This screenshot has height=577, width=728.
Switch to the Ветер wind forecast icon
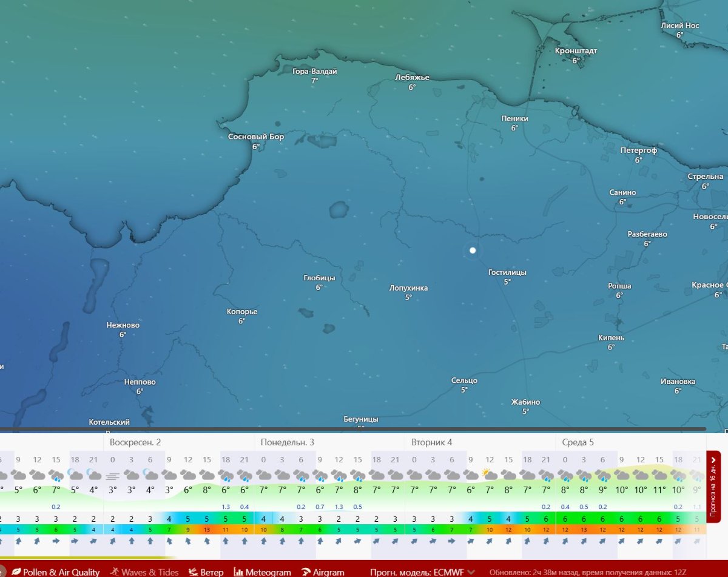[193, 572]
